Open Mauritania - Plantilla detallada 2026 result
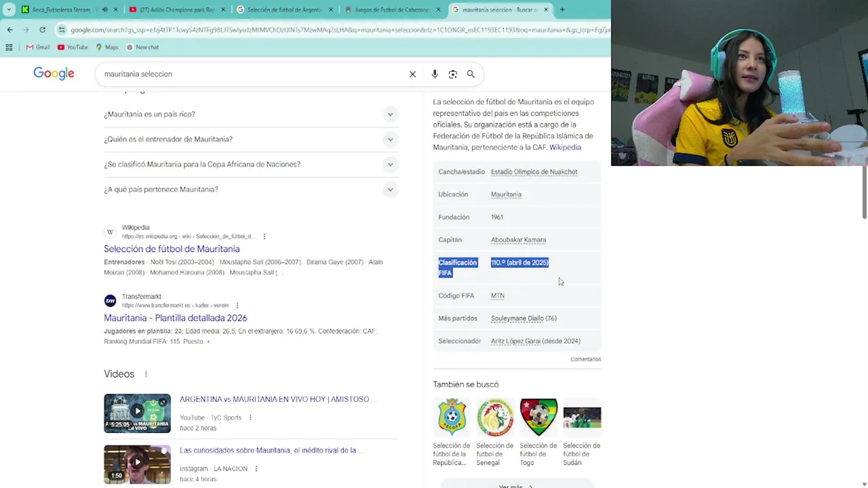This screenshot has height=488, width=868. click(175, 318)
